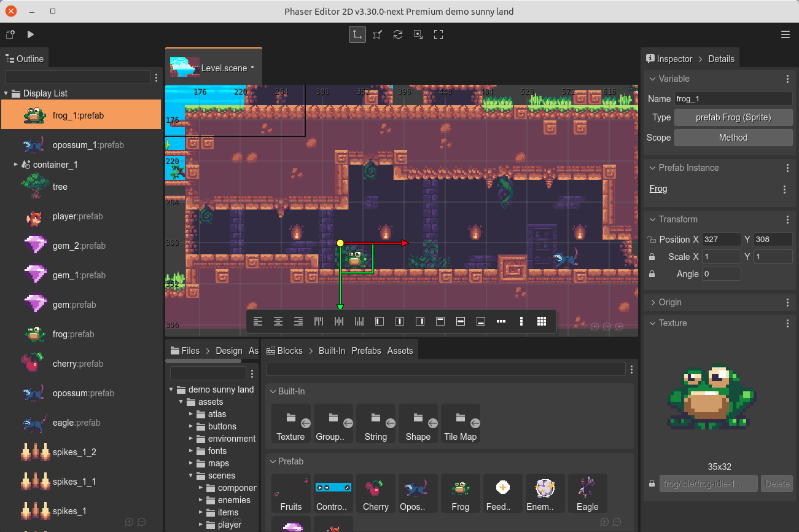Collapse the Display List node
Screen dimensions: 799x532
click(x=6, y=93)
